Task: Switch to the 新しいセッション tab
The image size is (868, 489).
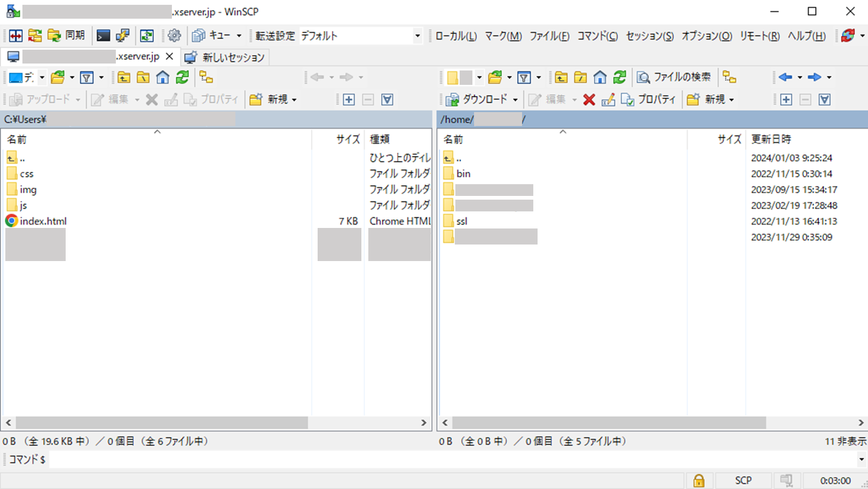Action: pyautogui.click(x=225, y=56)
